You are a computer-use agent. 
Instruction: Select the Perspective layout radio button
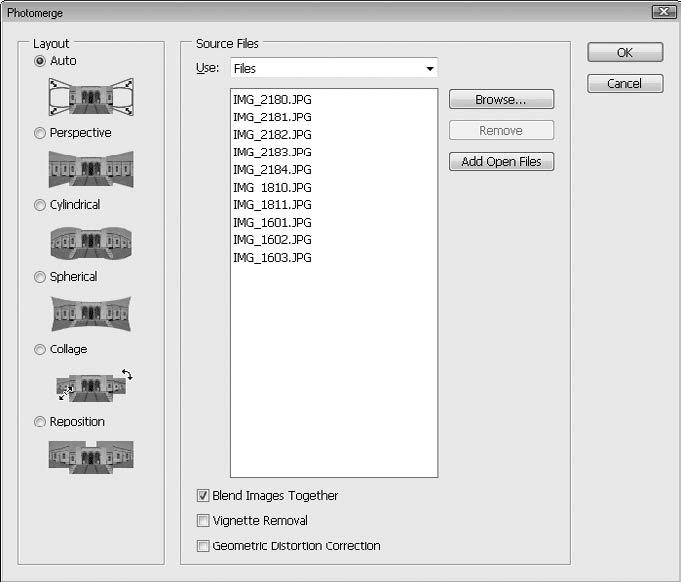pos(40,133)
